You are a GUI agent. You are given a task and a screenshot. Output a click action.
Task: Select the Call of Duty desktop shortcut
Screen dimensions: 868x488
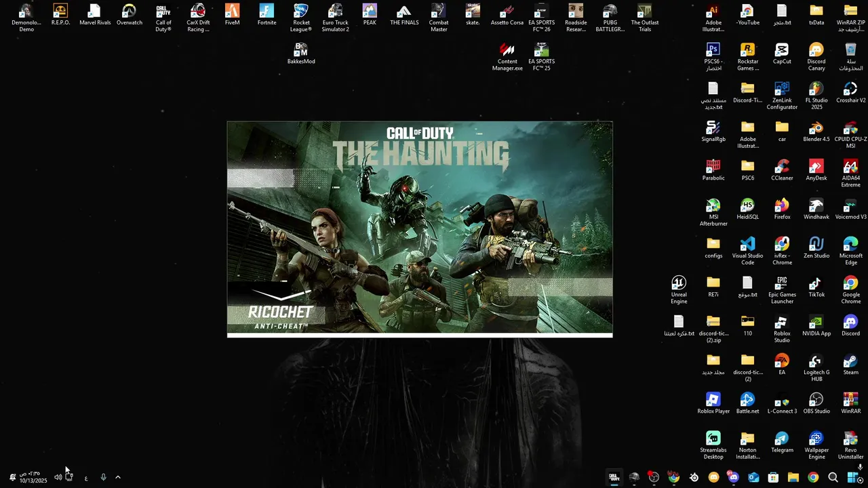point(163,18)
